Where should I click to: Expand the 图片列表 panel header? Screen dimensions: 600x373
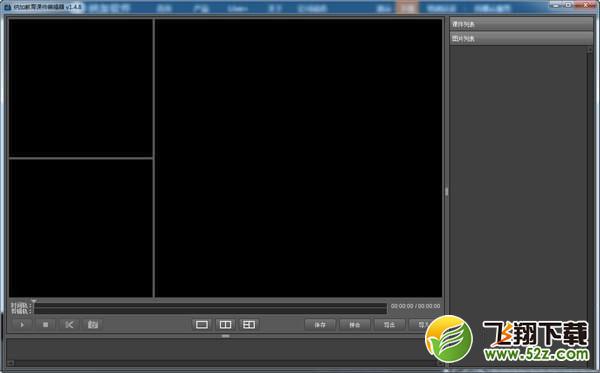point(521,39)
